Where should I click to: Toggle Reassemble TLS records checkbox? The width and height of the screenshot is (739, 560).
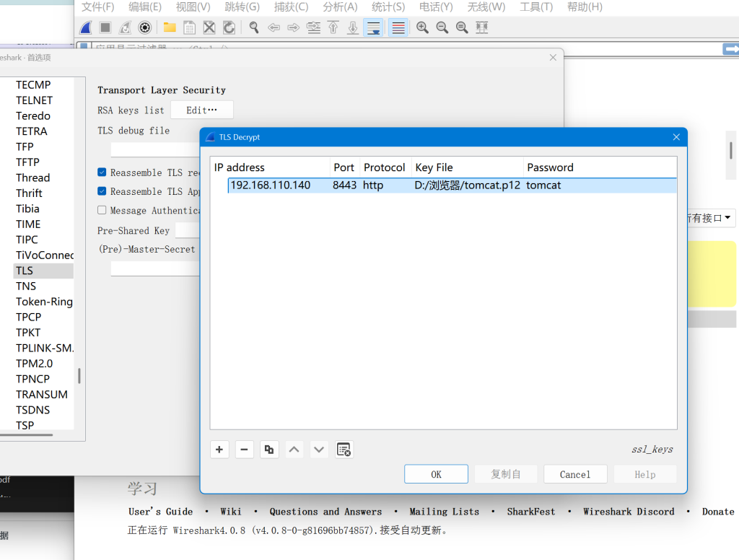102,172
